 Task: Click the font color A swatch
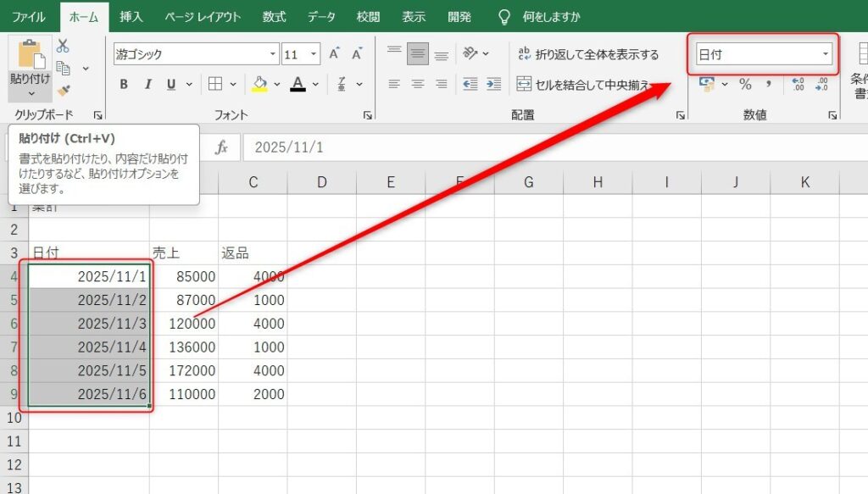coord(298,84)
